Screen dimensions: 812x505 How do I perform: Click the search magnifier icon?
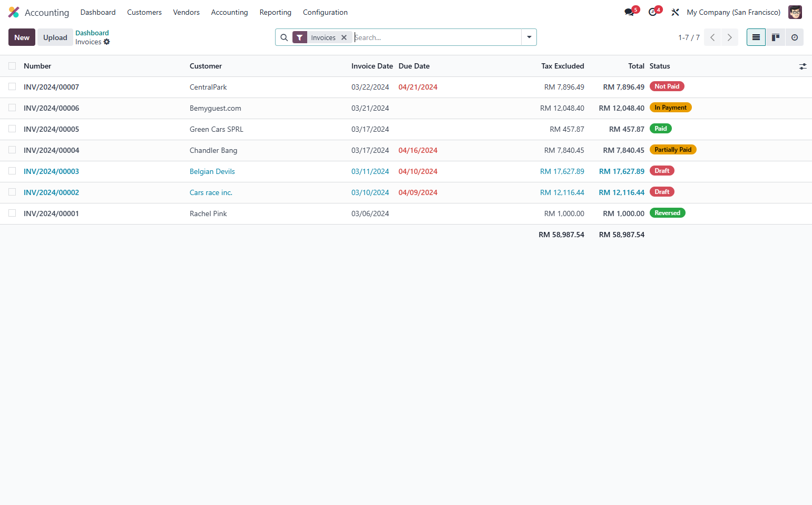tap(284, 37)
